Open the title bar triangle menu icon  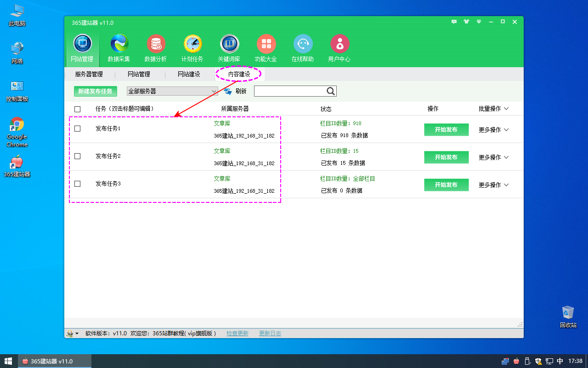479,22
